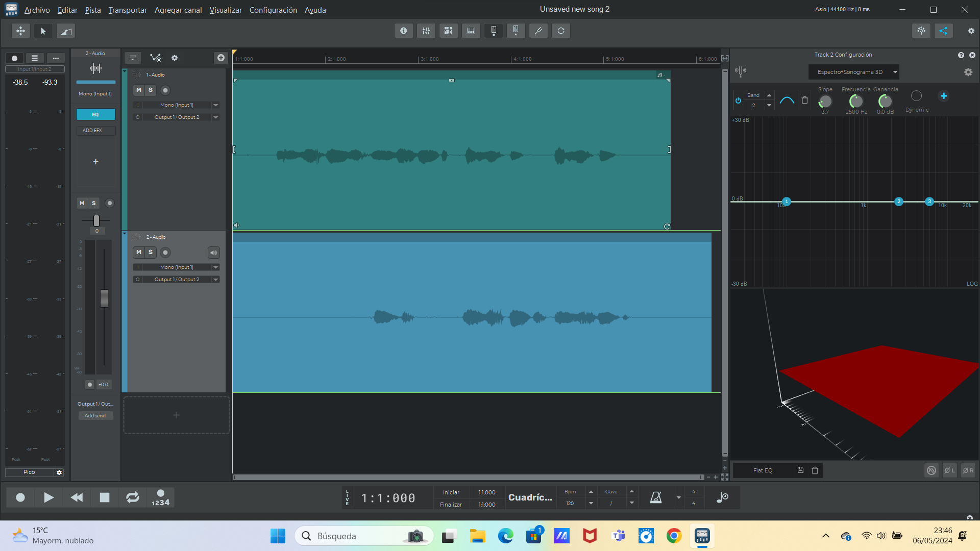Start playback with the play button
The height and width of the screenshot is (551, 980).
[x=48, y=497]
